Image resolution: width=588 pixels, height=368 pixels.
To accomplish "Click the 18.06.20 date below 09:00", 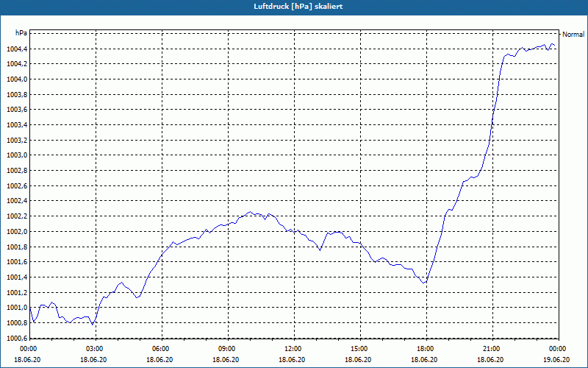I will click(x=226, y=359).
